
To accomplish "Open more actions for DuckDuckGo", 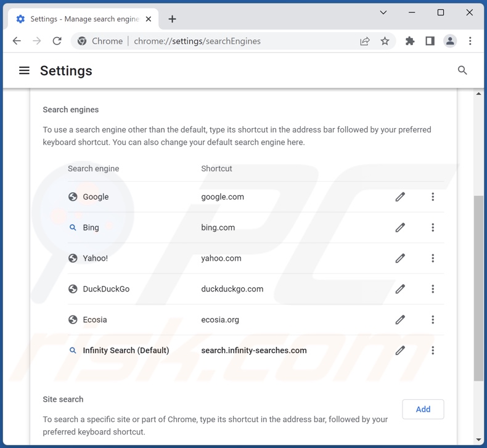I will tap(433, 289).
